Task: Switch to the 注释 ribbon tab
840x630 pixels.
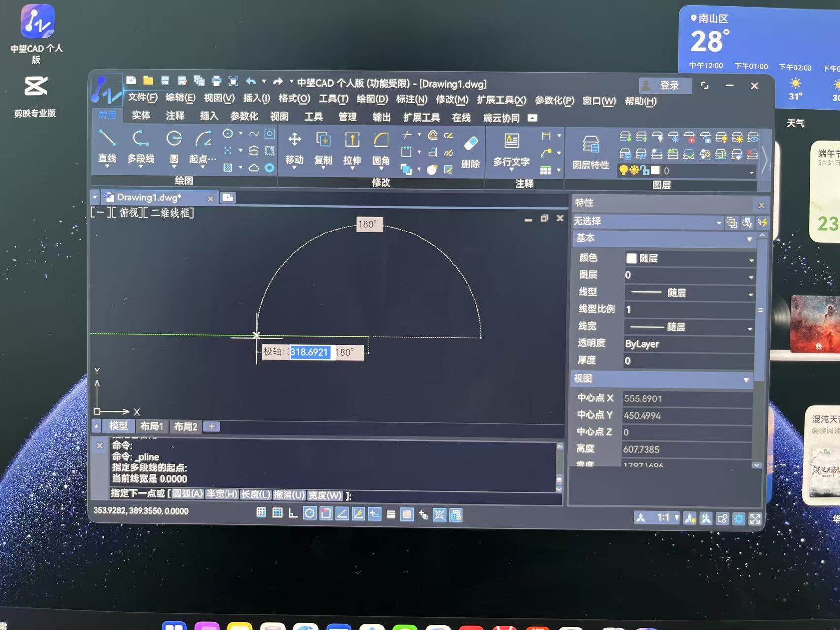Action: (x=175, y=115)
